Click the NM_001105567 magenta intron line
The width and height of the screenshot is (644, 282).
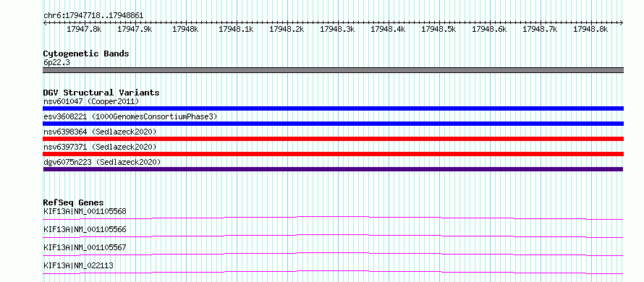pyautogui.click(x=333, y=254)
